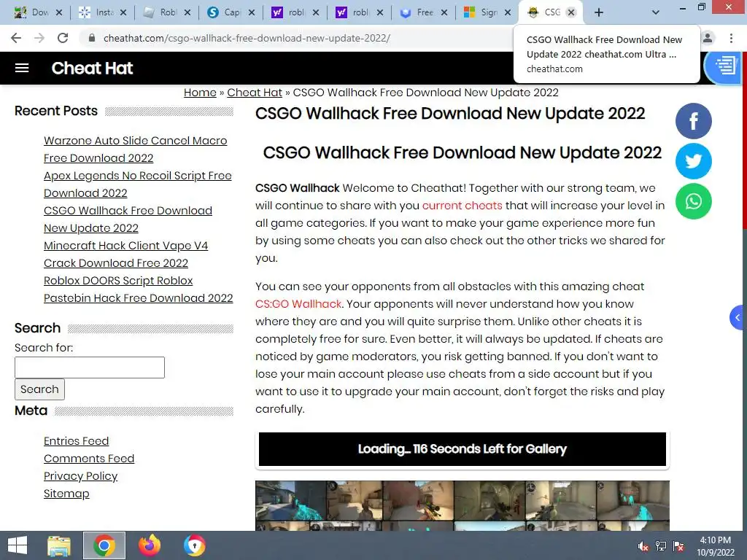
Task: Open the Cheat Hat hamburger menu
Action: [x=22, y=68]
